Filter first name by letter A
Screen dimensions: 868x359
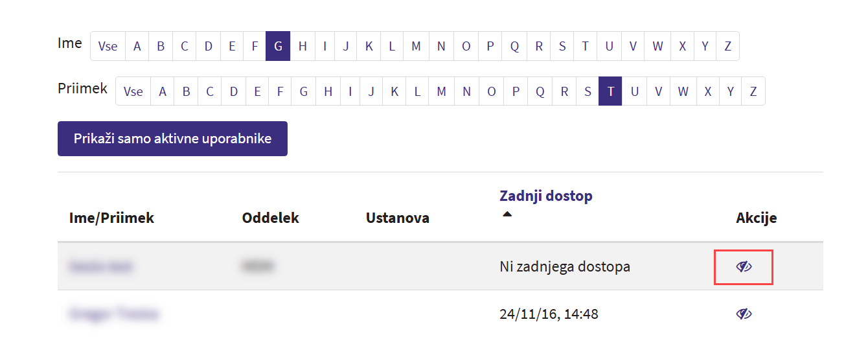137,46
